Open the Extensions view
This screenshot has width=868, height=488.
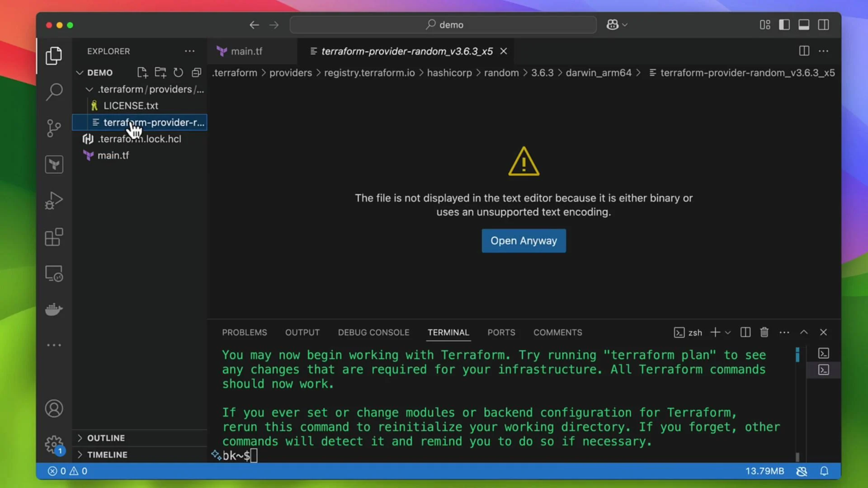click(54, 237)
